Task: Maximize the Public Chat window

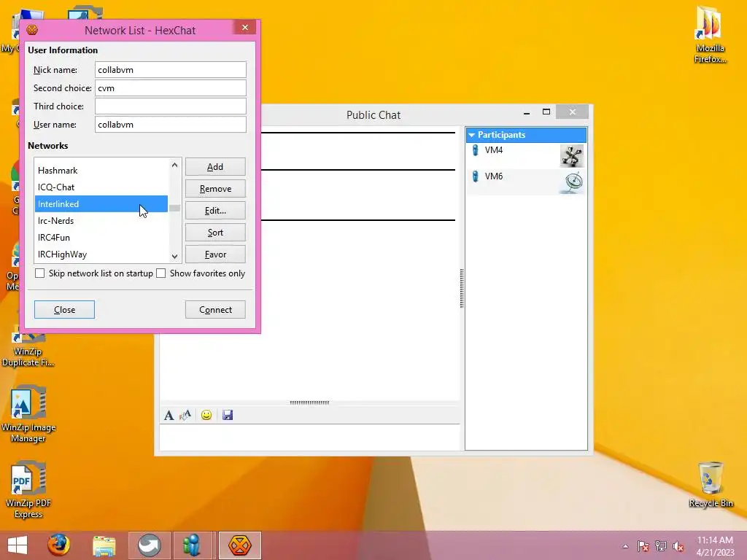Action: click(x=546, y=112)
